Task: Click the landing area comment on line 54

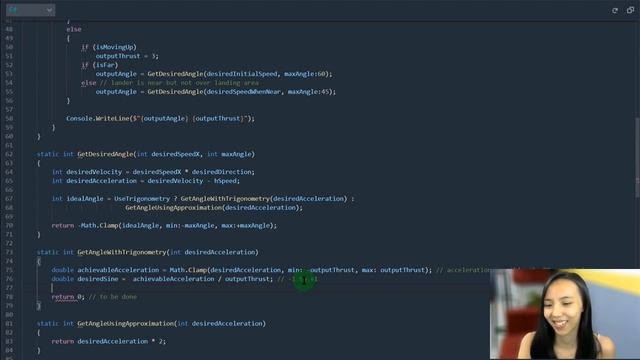Action: pyautogui.click(x=179, y=83)
